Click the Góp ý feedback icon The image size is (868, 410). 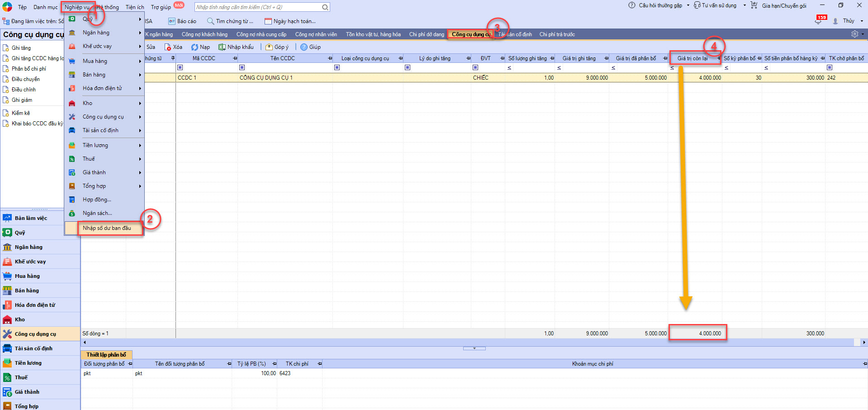269,47
